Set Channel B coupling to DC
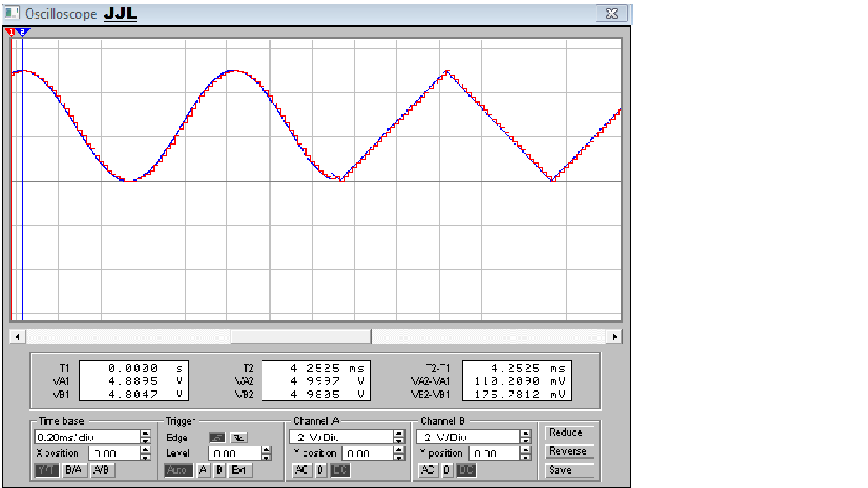 (x=466, y=470)
